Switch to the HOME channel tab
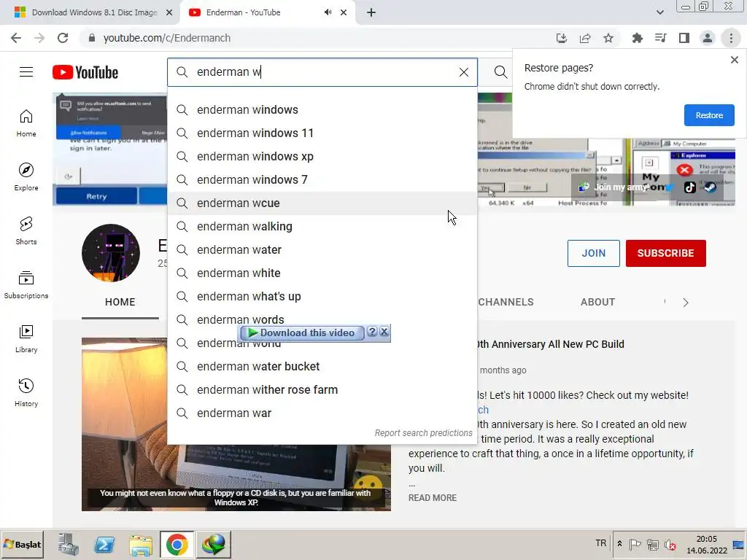This screenshot has width=747, height=560. tap(120, 302)
